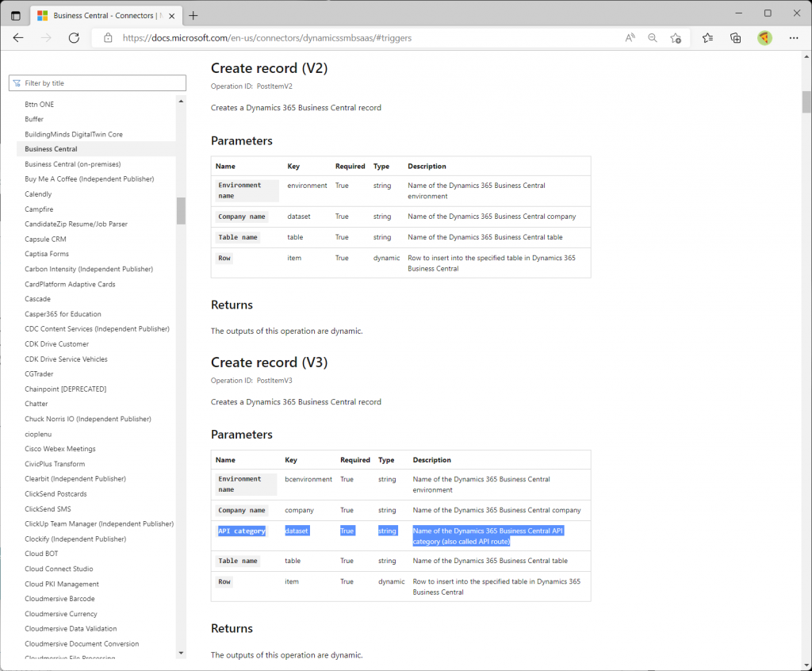Image resolution: width=812 pixels, height=671 pixels.
Task: Click the zoom out magnifier icon
Action: click(x=653, y=38)
